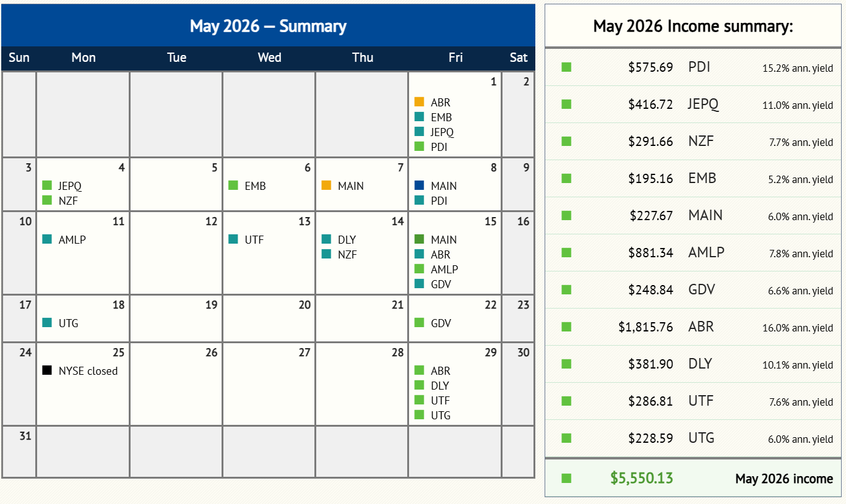This screenshot has width=846, height=504.
Task: Click the AMLP $881.34 income row
Action: (693, 252)
